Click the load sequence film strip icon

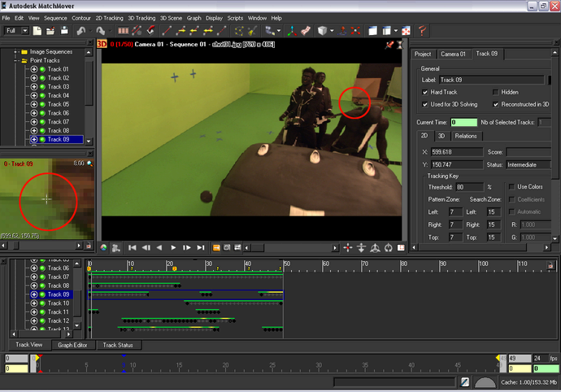pyautogui.click(x=124, y=31)
